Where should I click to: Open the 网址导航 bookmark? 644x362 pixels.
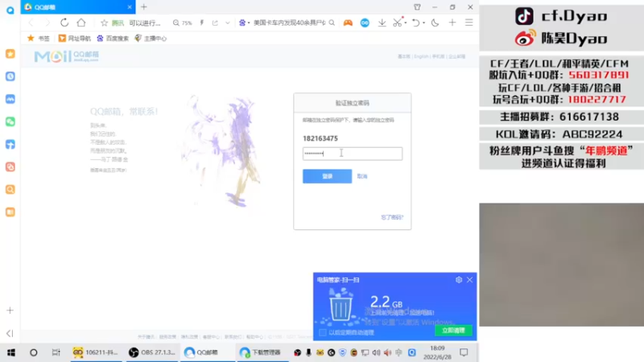[x=74, y=38]
